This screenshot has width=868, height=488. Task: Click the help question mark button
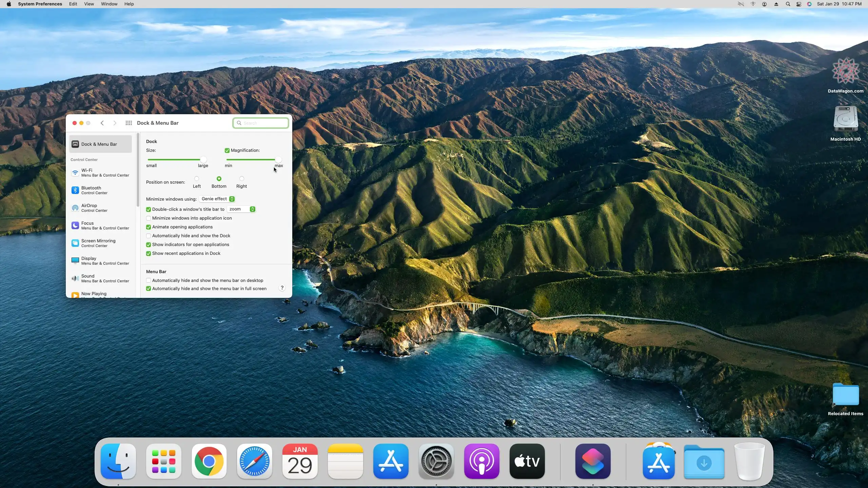pyautogui.click(x=282, y=288)
